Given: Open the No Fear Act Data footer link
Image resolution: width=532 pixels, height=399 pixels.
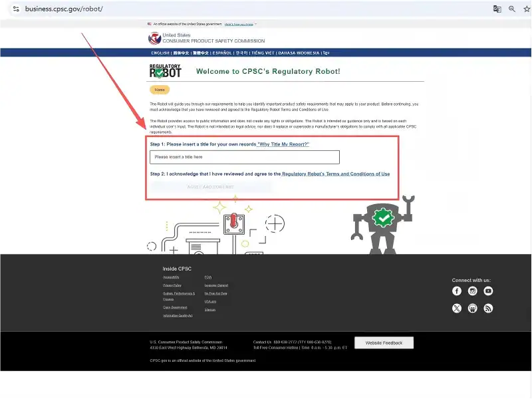Looking at the screenshot, I should (215, 293).
